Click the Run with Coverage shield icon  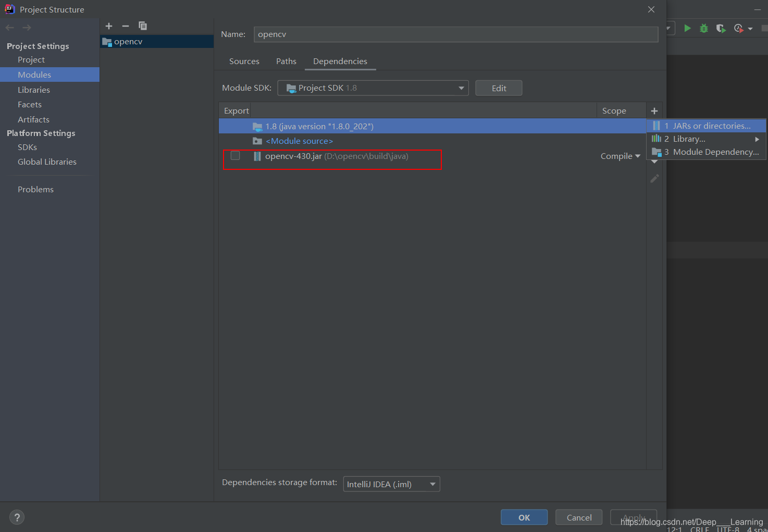tap(721, 28)
